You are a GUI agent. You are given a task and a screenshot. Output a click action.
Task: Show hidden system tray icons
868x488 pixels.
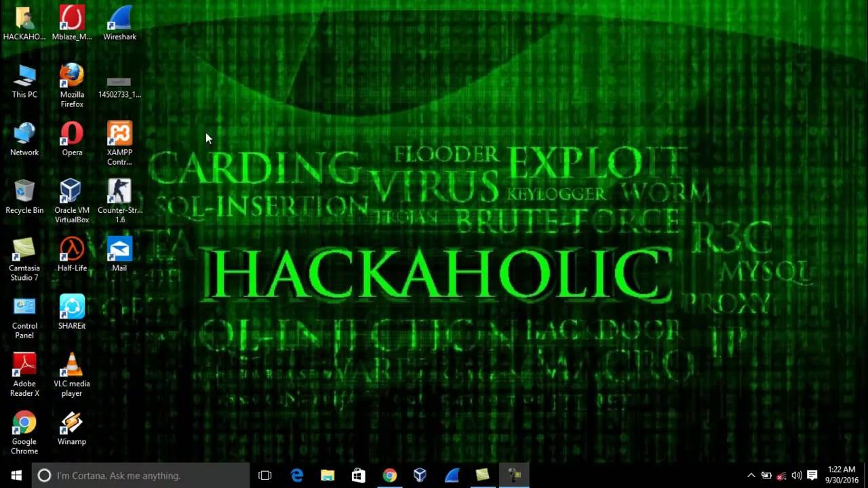coord(751,475)
